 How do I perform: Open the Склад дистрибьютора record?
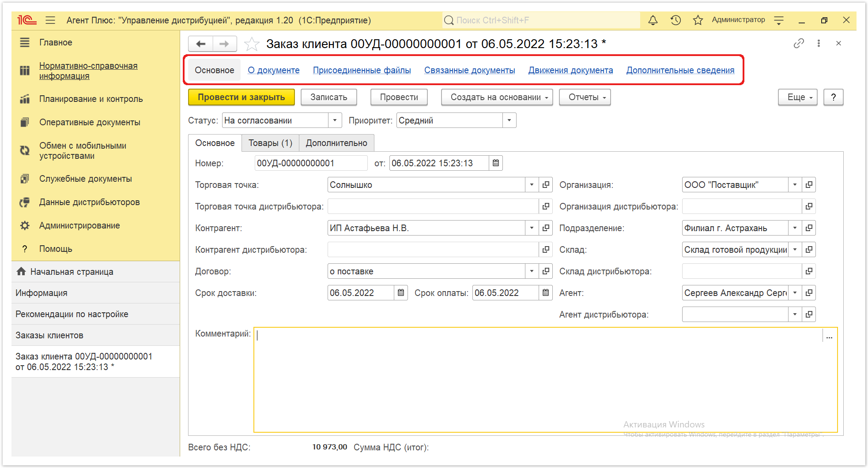tap(809, 271)
